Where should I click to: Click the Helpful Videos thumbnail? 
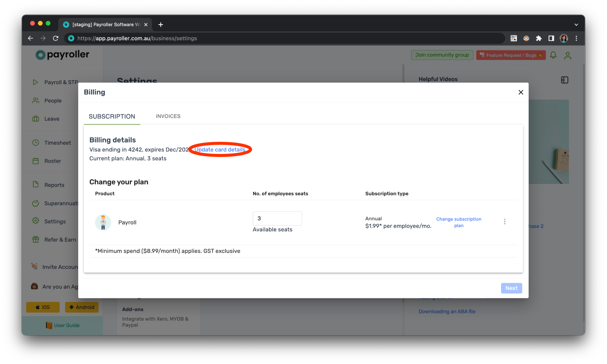(549, 142)
